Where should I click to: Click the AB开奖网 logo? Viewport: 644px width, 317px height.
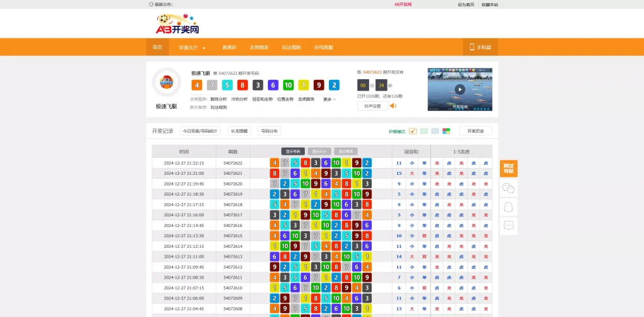[177, 25]
